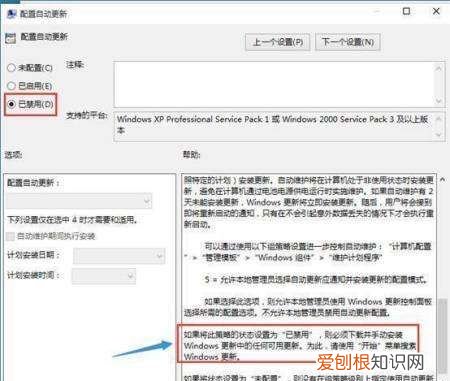Close the 配置自动更新 window
This screenshot has height=381, width=450.
coord(436,11)
